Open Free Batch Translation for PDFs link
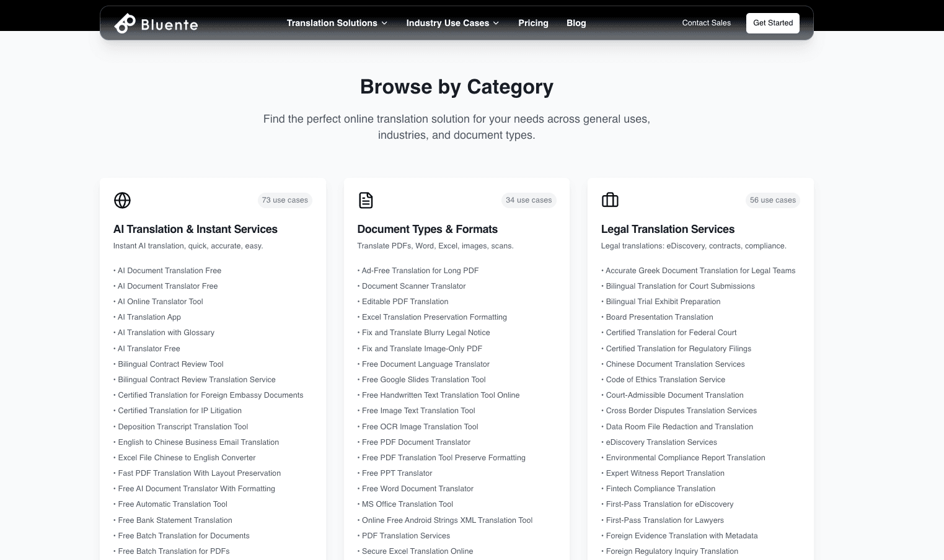The width and height of the screenshot is (944, 560). click(174, 551)
